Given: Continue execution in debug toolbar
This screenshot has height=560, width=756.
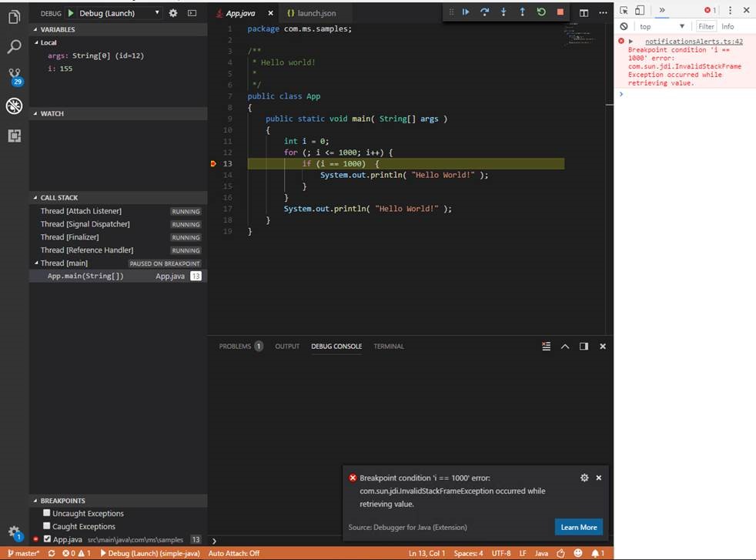Looking at the screenshot, I should 466,12.
